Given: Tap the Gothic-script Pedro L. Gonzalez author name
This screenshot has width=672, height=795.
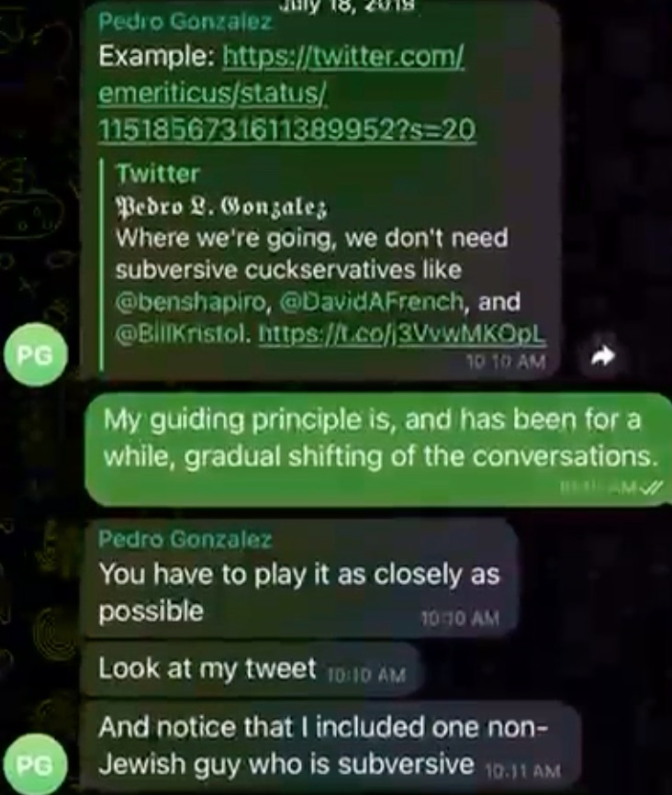Looking at the screenshot, I should tap(222, 207).
